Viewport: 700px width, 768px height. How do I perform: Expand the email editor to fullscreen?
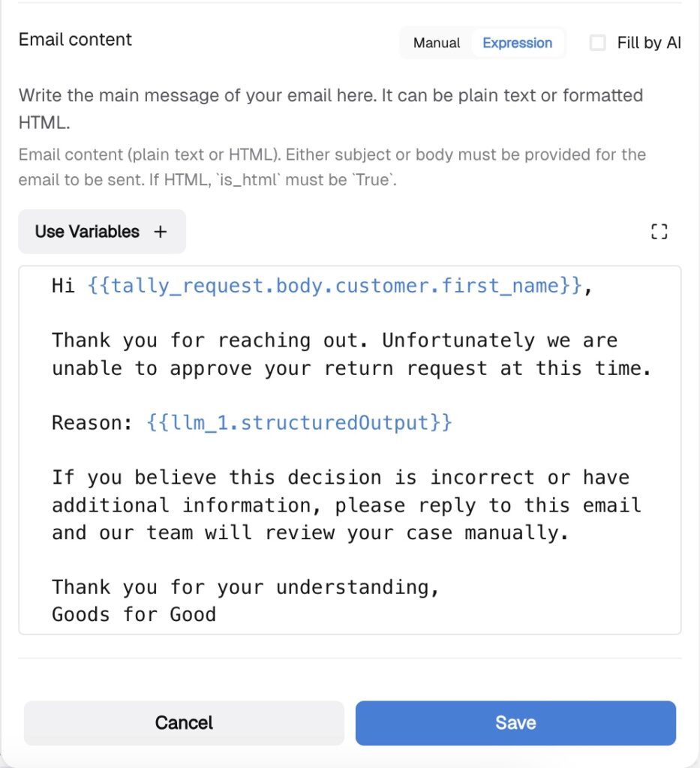659,232
